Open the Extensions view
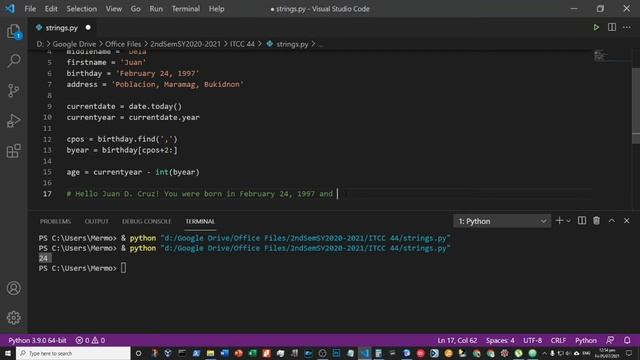 (13, 151)
